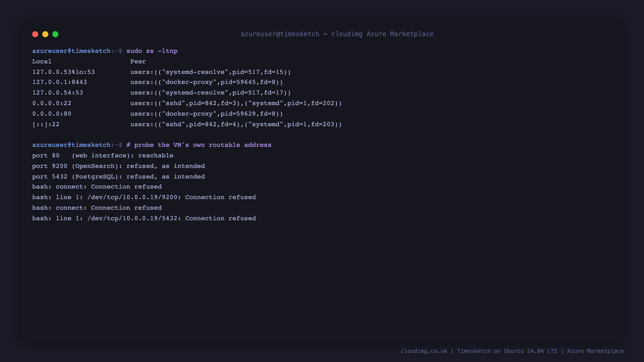Click the address 127.0.0.54:53

(57, 93)
